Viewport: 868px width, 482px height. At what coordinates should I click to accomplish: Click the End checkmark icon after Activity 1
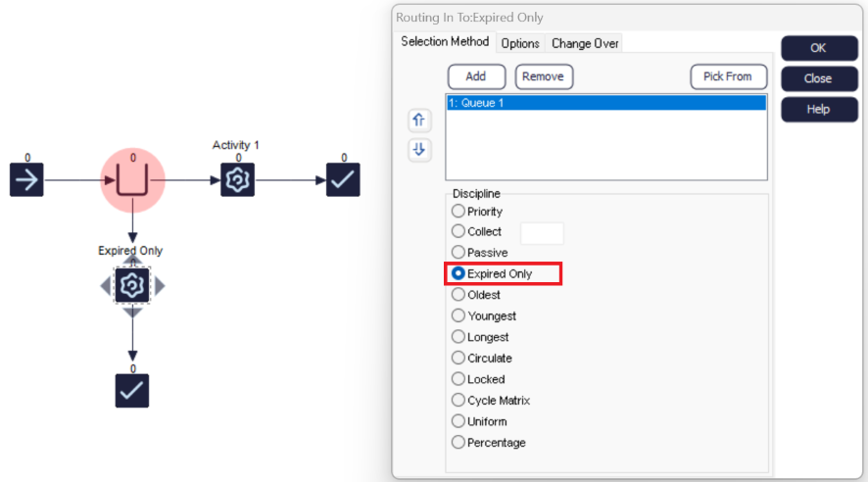[x=343, y=179]
